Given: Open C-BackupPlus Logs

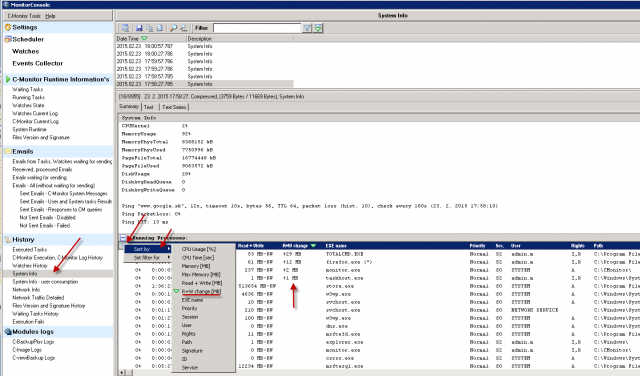Looking at the screenshot, I should click(x=33, y=342).
